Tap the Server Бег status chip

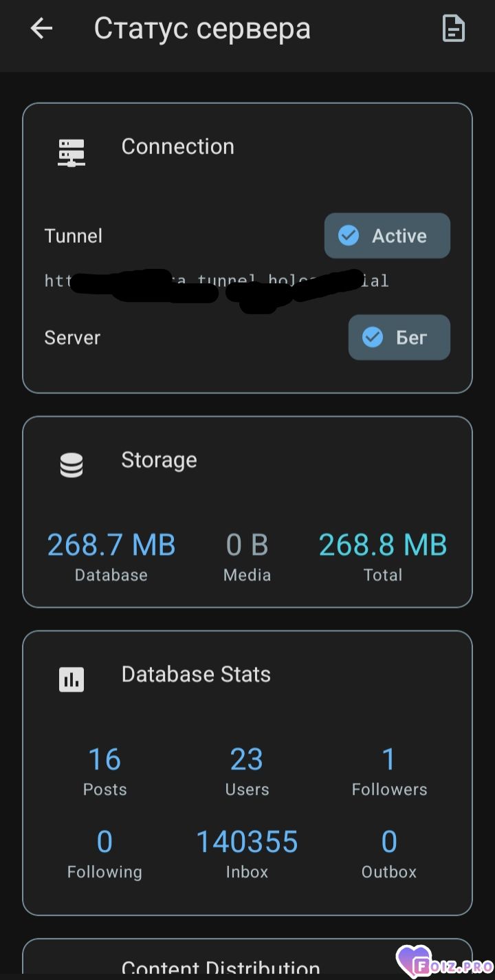click(399, 338)
